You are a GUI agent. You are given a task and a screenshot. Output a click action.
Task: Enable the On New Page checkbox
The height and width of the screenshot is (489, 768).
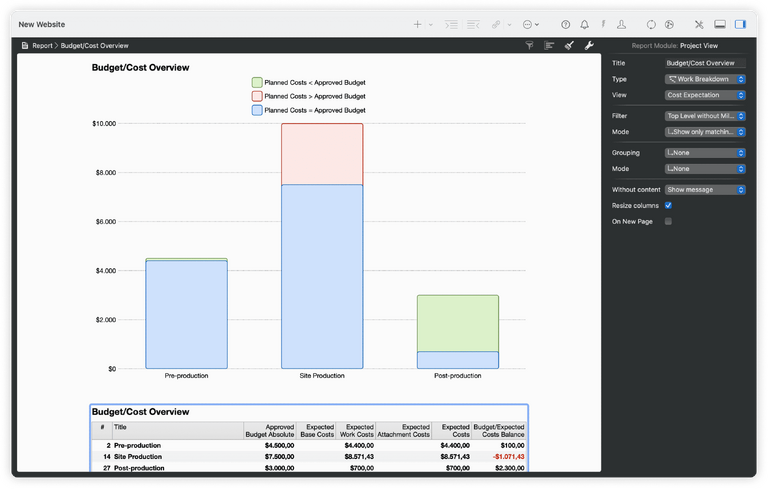coord(669,221)
